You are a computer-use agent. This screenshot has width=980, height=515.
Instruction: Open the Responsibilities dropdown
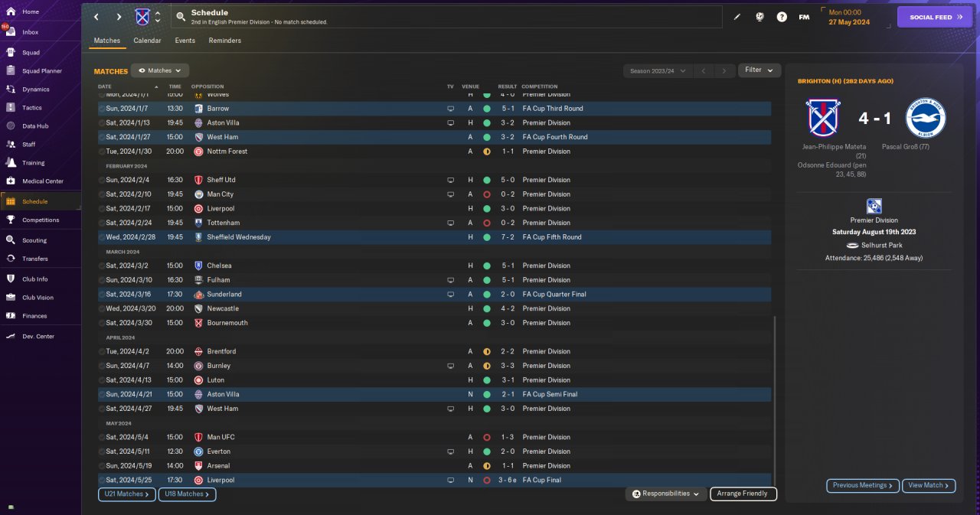pos(666,494)
